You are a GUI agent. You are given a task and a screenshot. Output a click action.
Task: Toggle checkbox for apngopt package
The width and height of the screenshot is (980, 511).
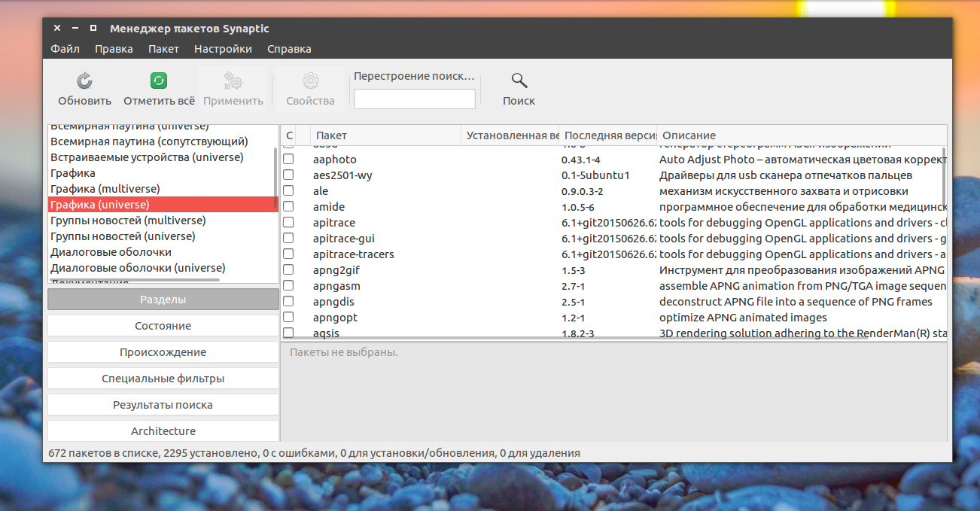click(x=288, y=318)
